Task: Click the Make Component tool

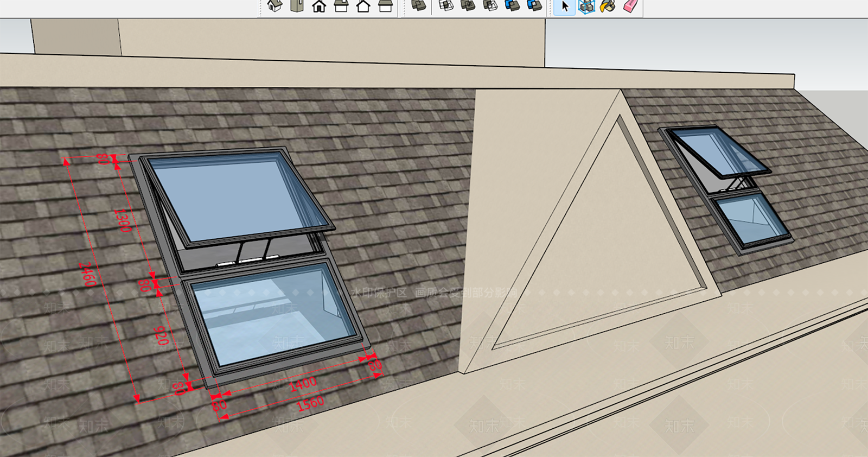Action: click(x=586, y=7)
